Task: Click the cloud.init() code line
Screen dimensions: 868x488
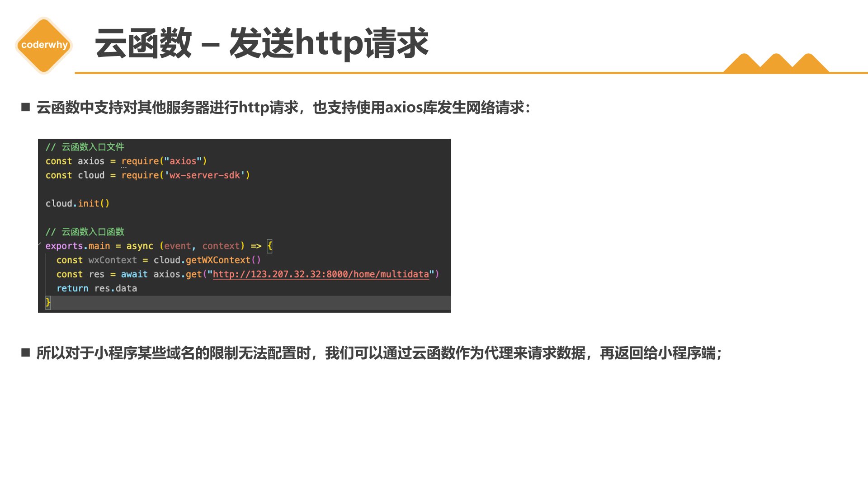Action: click(77, 203)
